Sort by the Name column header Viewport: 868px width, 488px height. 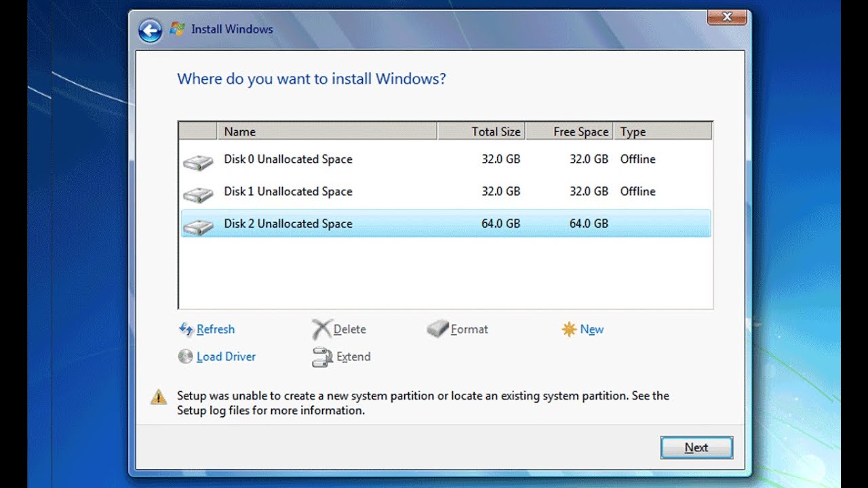pos(325,131)
